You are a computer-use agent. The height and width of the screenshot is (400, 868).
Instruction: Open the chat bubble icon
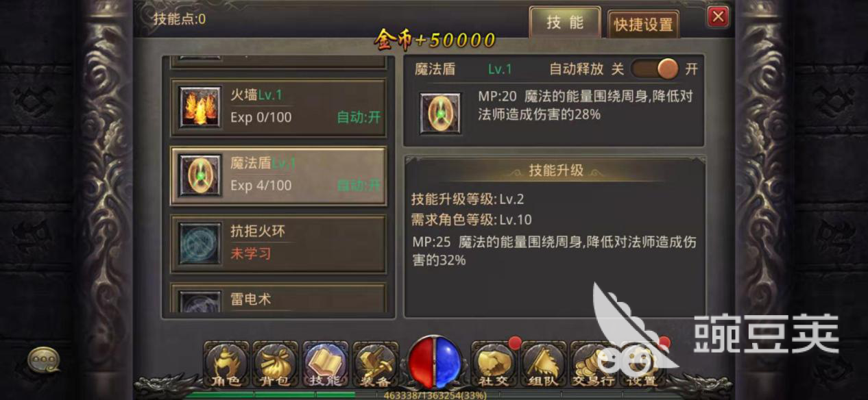43,359
